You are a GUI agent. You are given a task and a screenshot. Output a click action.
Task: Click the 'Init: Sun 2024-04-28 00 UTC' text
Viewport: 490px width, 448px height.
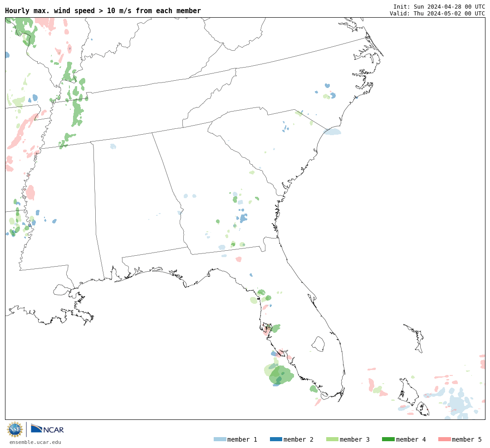point(439,6)
